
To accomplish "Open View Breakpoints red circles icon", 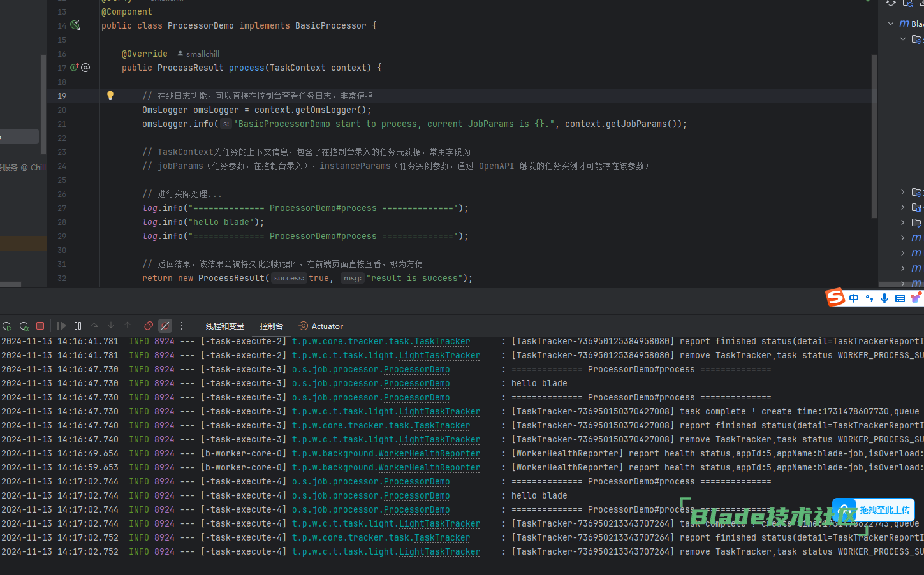I will (x=149, y=326).
